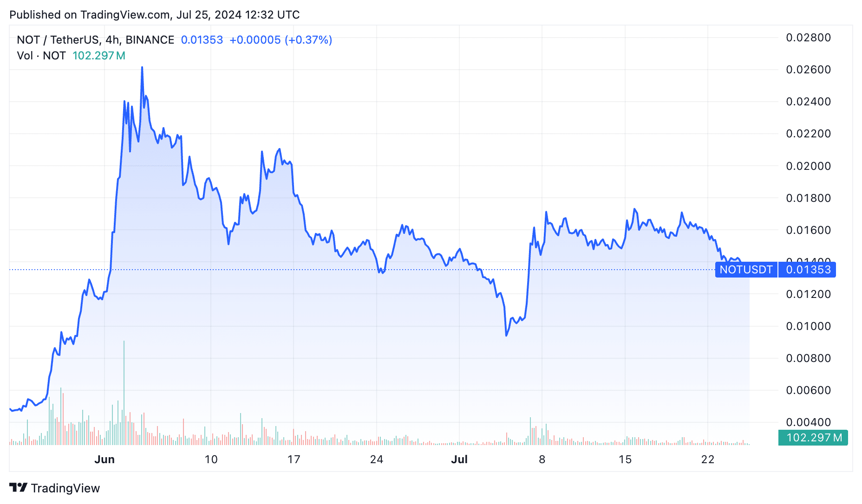This screenshot has height=504, width=862.
Task: Click the 17 date axis label
Action: pos(294,459)
